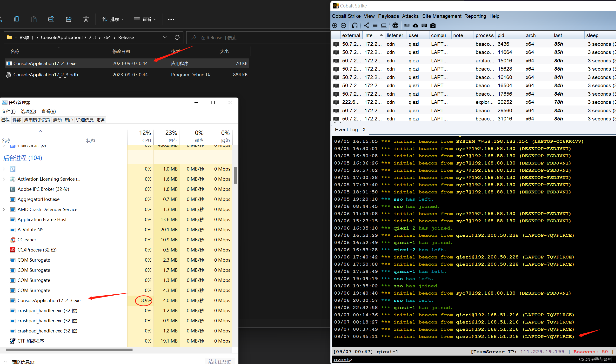Screen dimensions: 616x364
Task: Sort files by the 修改日期 column header
Action: coord(139,51)
